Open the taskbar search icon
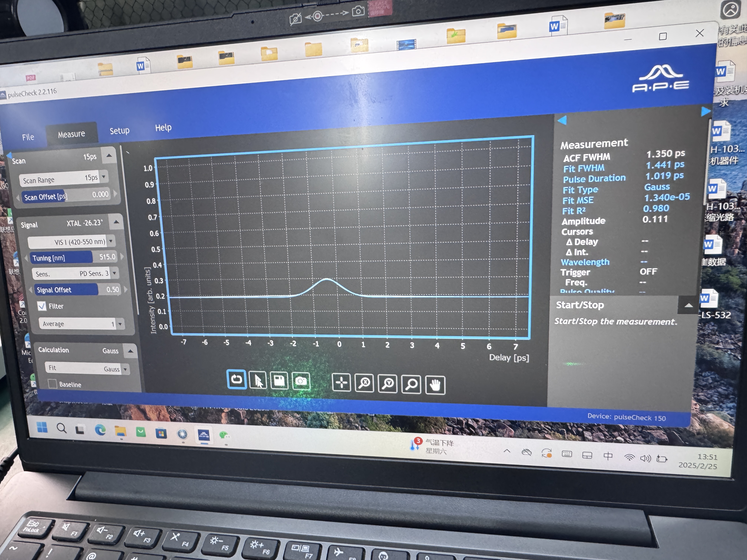747x560 pixels. click(x=62, y=428)
